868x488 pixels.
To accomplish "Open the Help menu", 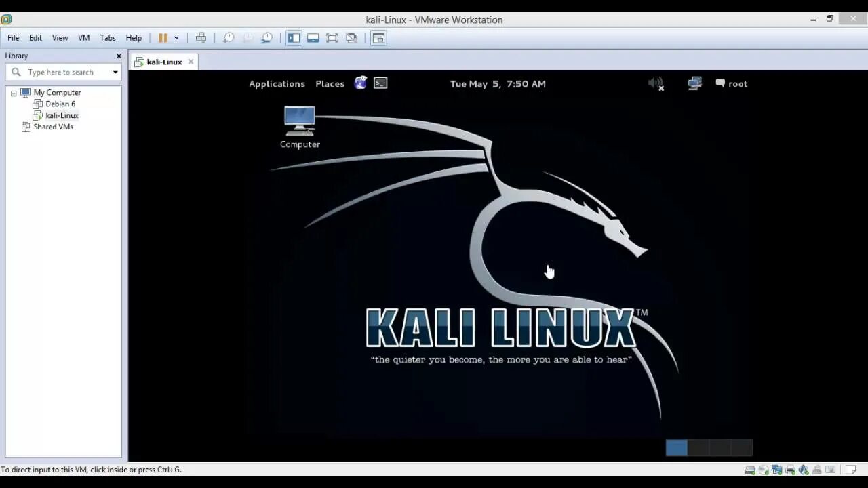I will click(134, 38).
